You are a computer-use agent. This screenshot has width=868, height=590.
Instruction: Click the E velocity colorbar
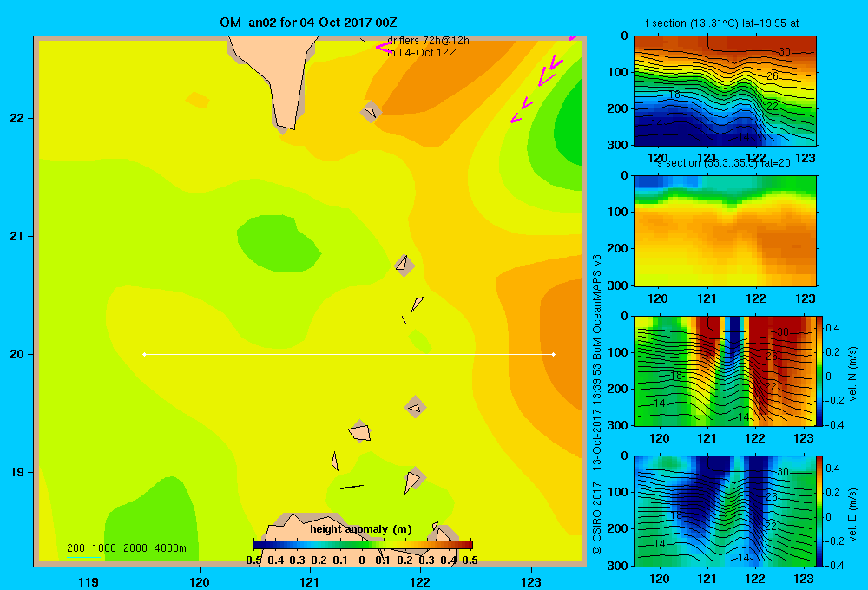(820, 511)
